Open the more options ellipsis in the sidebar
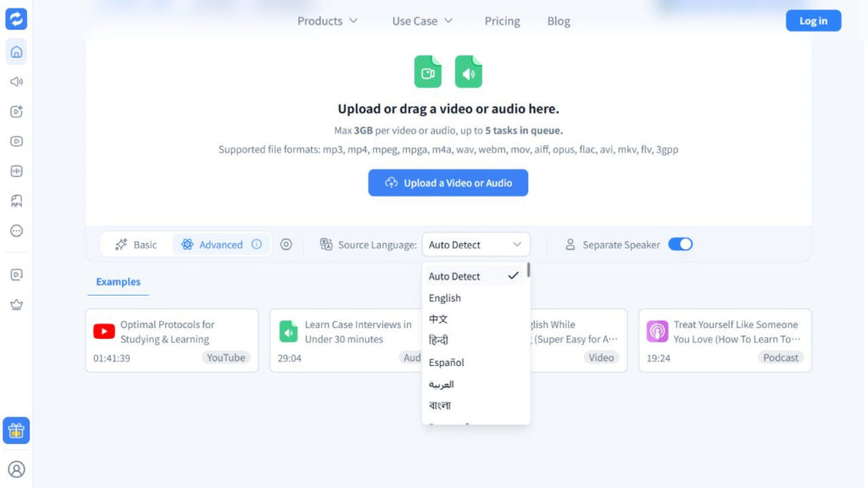868x488 pixels. [17, 230]
